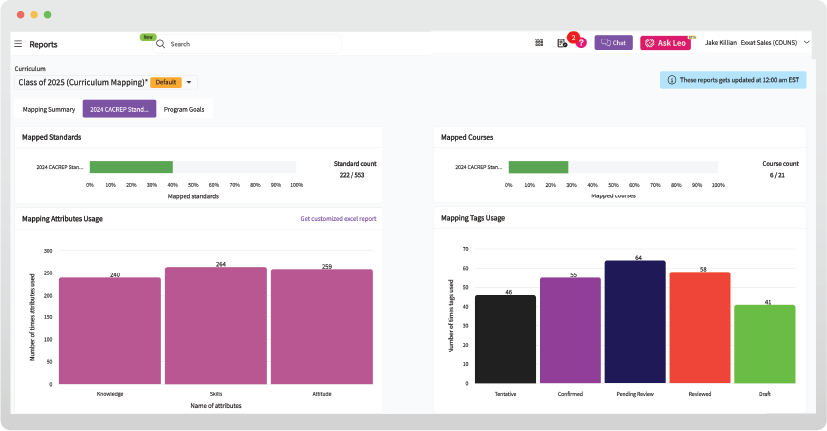
Task: Click the Jake Killian user name
Action: [720, 43]
